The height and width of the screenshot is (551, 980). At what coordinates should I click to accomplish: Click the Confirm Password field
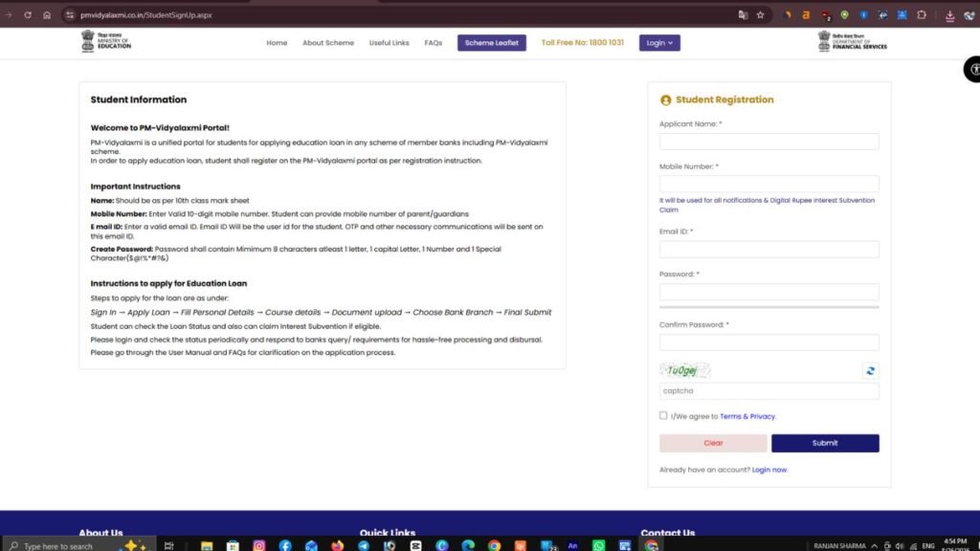(x=768, y=342)
